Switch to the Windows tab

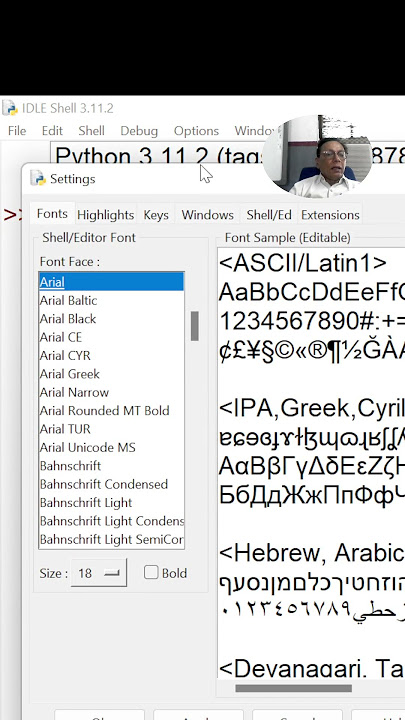click(x=208, y=215)
